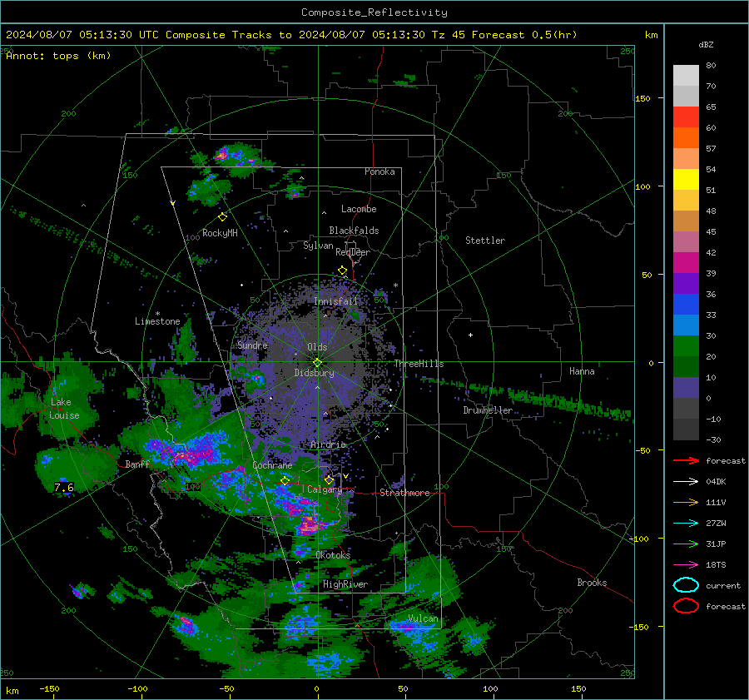Click the orange 111V arrow icon
This screenshot has height=700, width=749.
pyautogui.click(x=686, y=502)
